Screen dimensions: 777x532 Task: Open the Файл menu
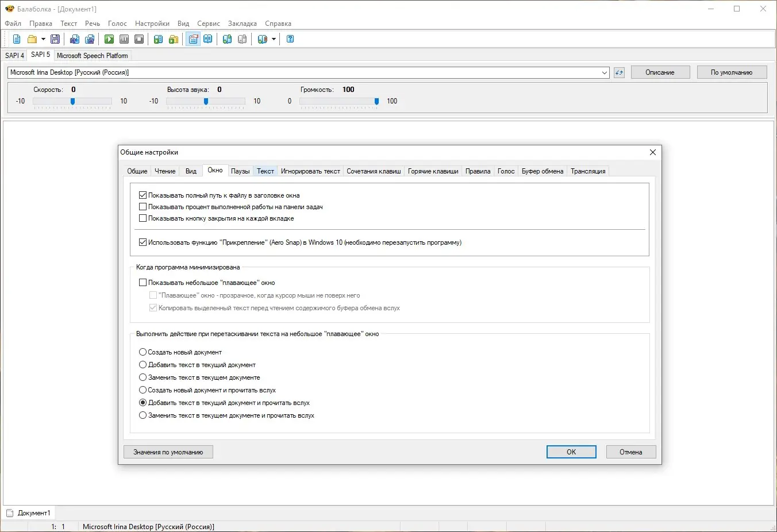tap(13, 24)
